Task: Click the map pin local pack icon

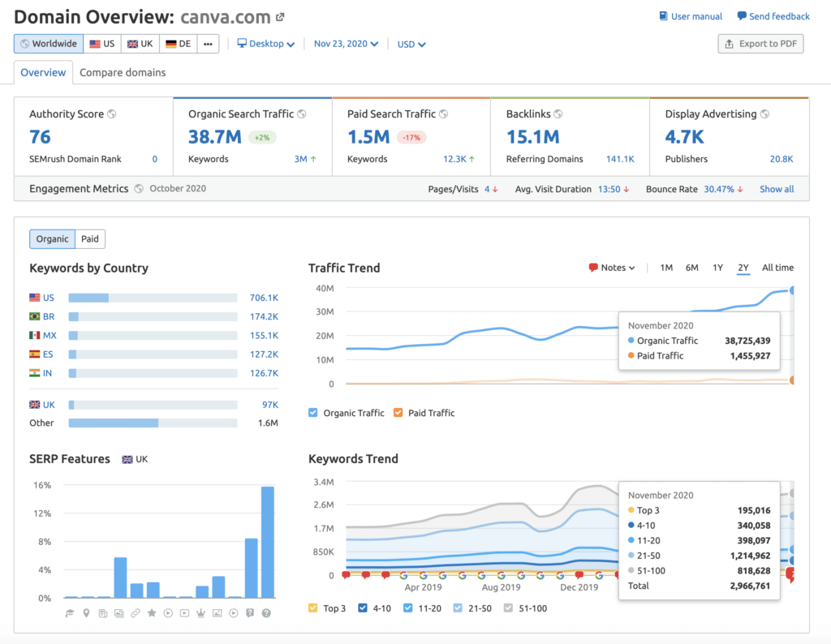Action: click(x=86, y=613)
